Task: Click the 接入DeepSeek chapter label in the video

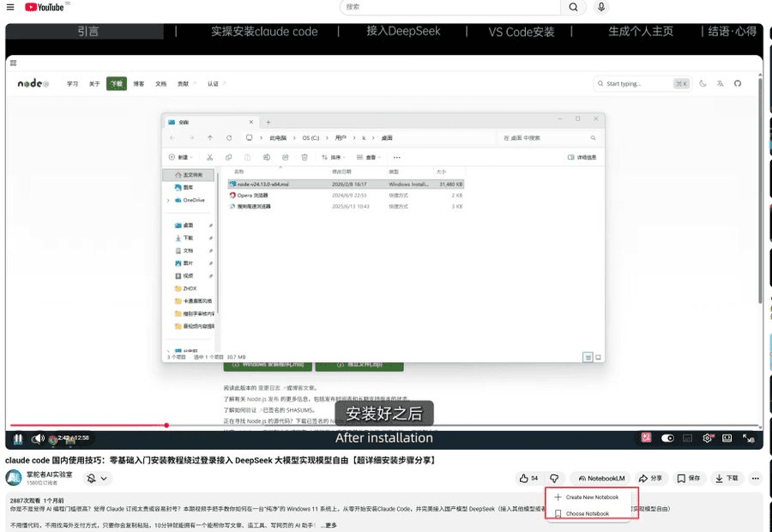Action: click(403, 31)
